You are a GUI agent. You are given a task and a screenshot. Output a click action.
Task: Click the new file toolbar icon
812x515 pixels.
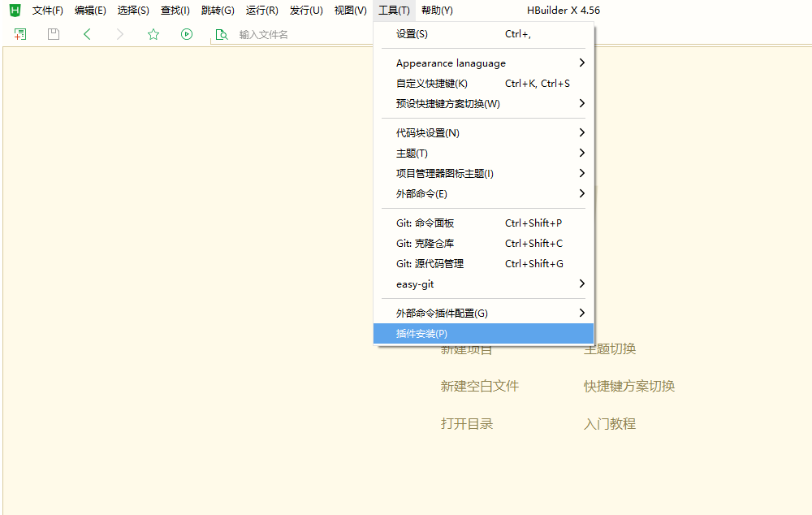click(20, 34)
